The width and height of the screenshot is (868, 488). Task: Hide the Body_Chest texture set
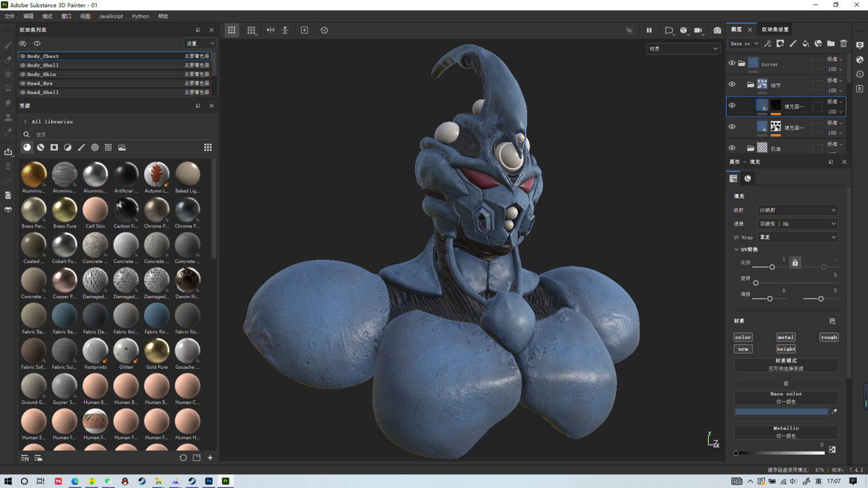click(x=23, y=56)
